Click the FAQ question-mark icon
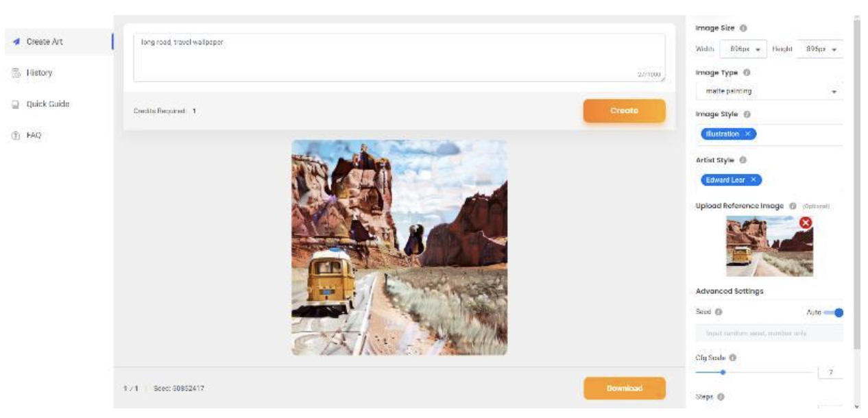 coord(16,136)
